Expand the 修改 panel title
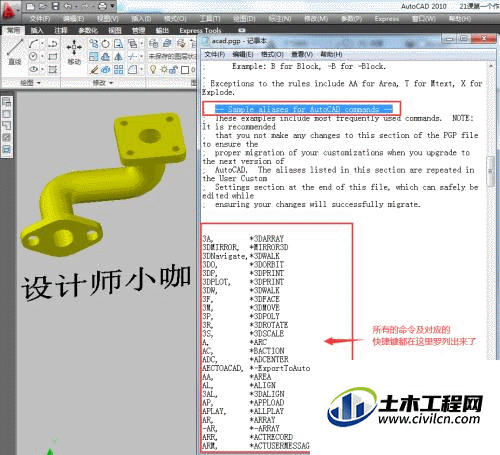The image size is (500, 455). pos(103,83)
